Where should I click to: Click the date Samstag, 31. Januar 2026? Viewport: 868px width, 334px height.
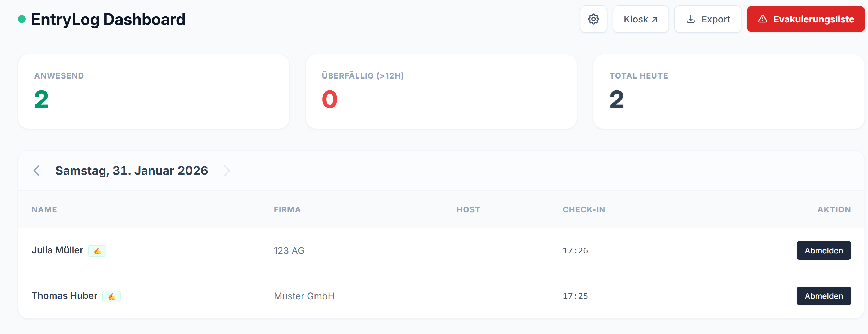[131, 171]
